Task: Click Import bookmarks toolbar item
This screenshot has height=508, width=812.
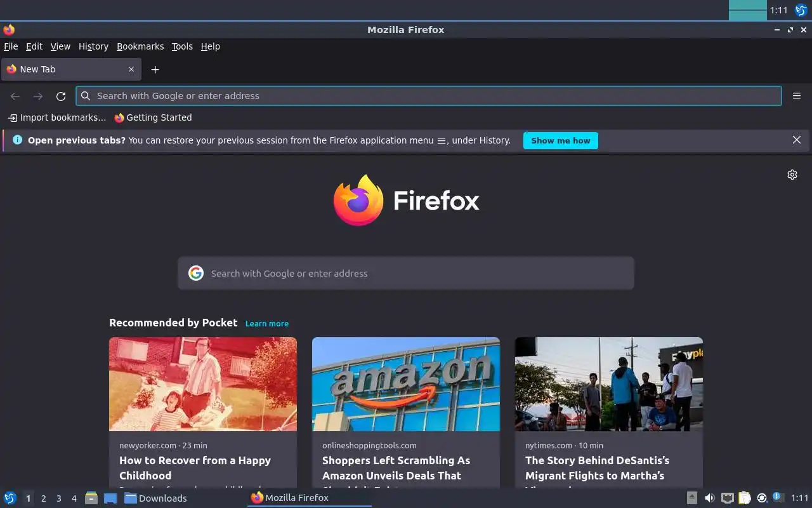Action: pyautogui.click(x=56, y=117)
